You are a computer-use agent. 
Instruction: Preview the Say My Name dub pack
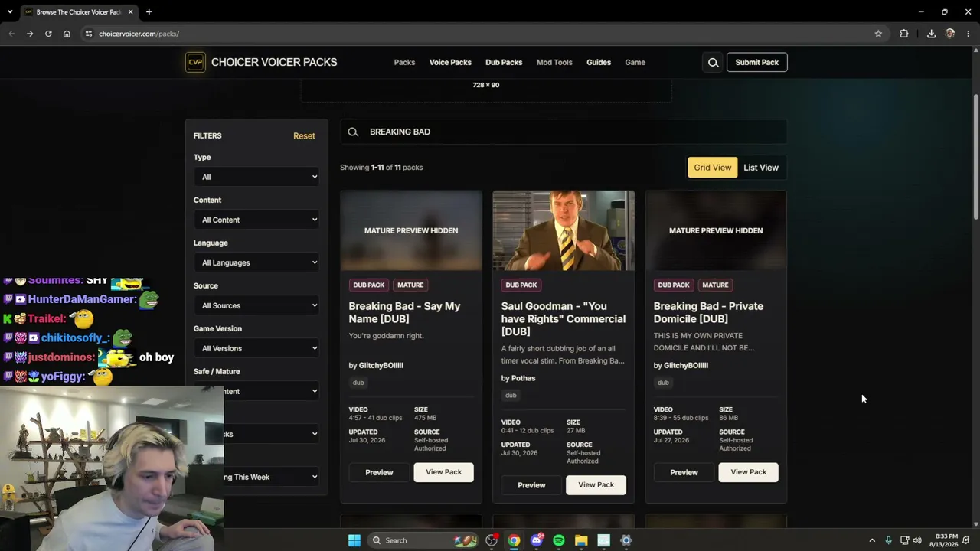coord(379,472)
